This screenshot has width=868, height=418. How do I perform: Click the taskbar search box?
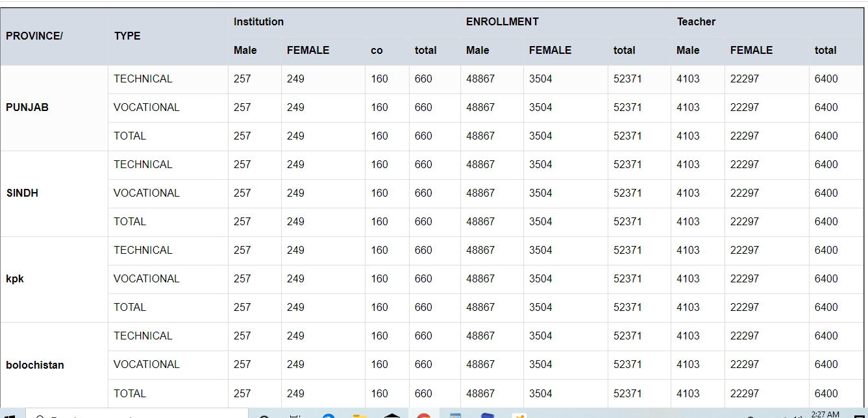coord(136,415)
